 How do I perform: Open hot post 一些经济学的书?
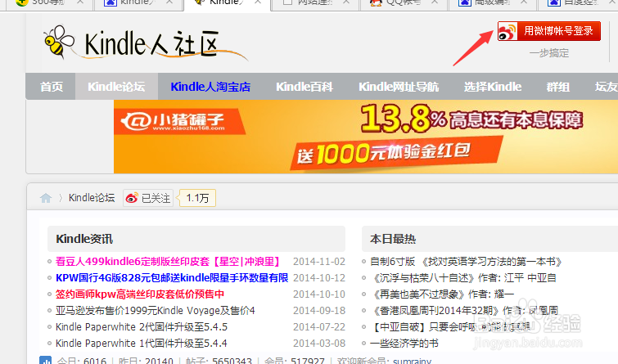click(404, 343)
